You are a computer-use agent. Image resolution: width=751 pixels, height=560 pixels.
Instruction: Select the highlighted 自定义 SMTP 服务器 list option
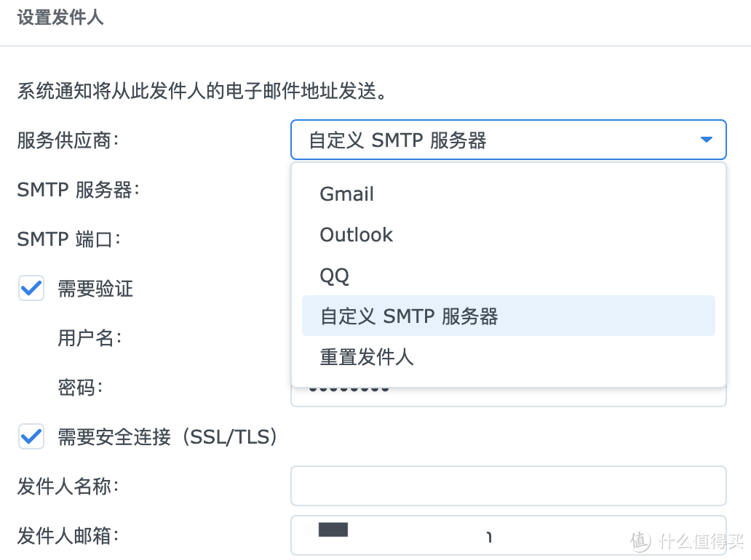pyautogui.click(x=409, y=316)
